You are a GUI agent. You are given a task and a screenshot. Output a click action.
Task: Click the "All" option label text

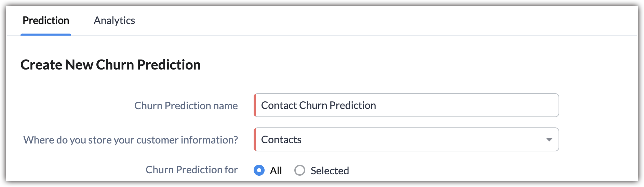[276, 171]
